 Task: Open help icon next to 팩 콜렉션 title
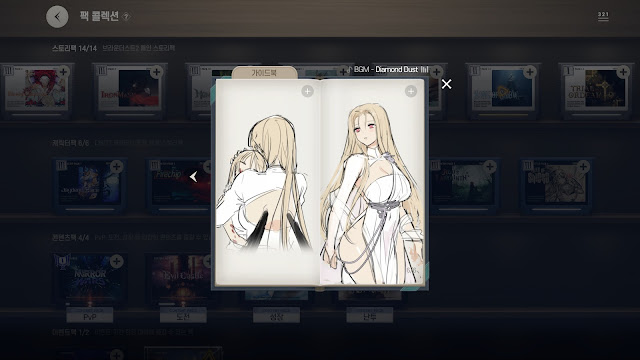[x=126, y=17]
